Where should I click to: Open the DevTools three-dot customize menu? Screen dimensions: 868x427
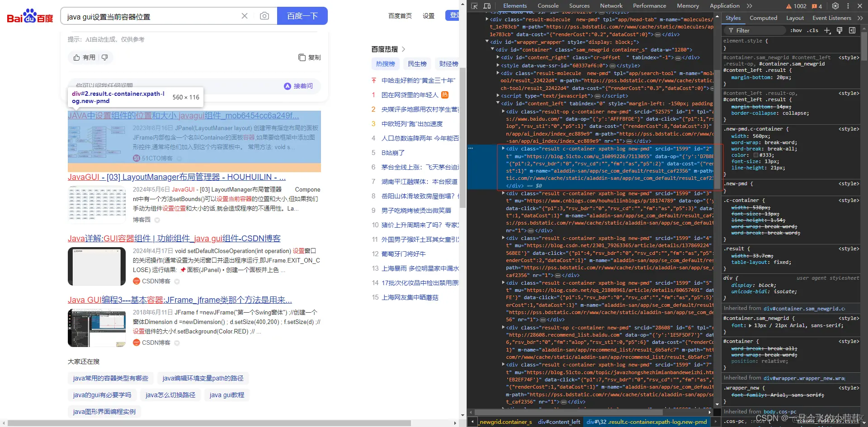point(848,6)
